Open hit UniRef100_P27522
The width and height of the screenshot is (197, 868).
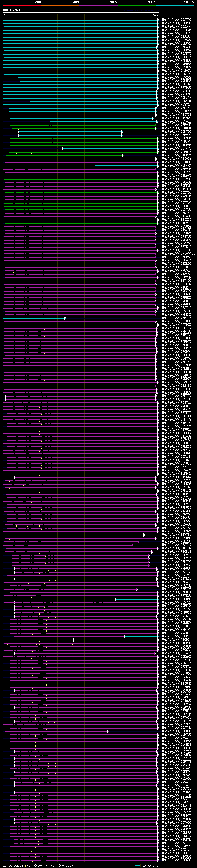tap(177, 40)
